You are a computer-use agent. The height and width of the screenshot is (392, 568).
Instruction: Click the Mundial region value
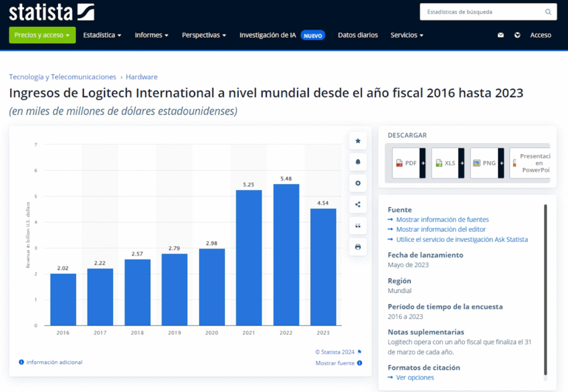pos(399,291)
